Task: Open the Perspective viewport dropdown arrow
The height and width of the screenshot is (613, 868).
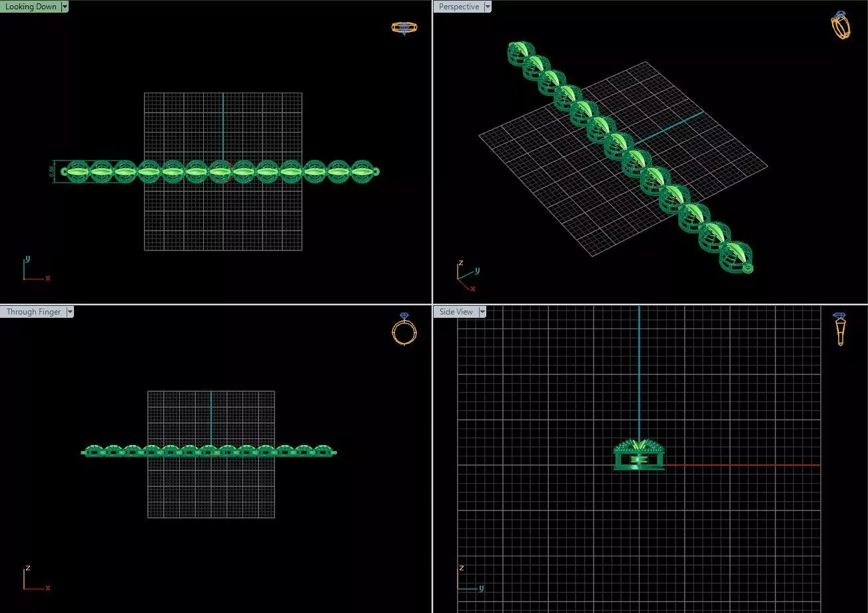Action: (488, 7)
